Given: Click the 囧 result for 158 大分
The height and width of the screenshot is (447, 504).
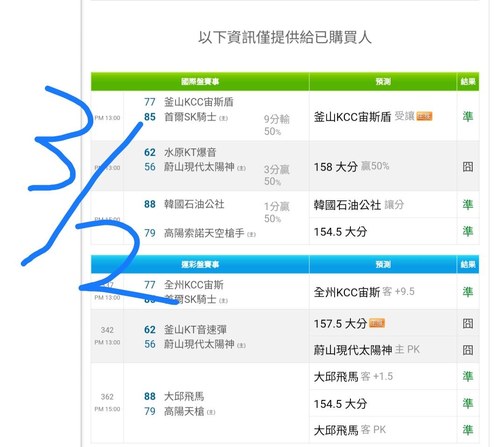Looking at the screenshot, I should coord(468,167).
